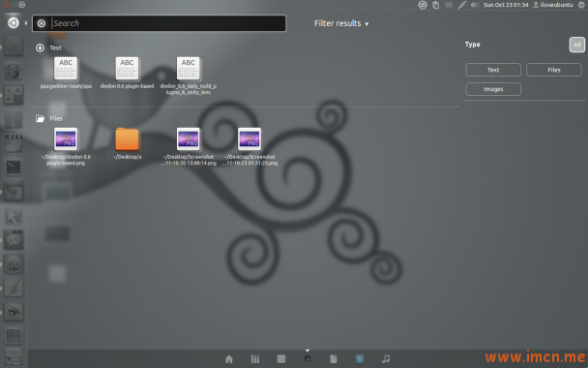Open the messaging mail indicator
This screenshot has width=588, height=368.
click(449, 5)
